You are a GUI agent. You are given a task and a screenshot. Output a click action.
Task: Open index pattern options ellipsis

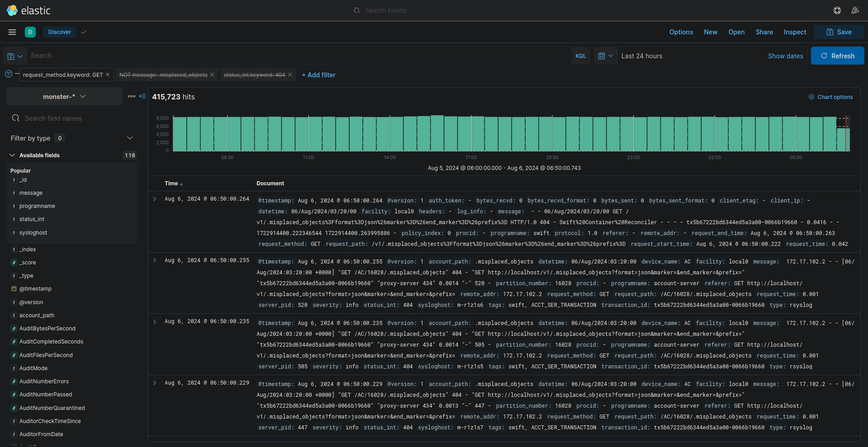click(x=132, y=96)
